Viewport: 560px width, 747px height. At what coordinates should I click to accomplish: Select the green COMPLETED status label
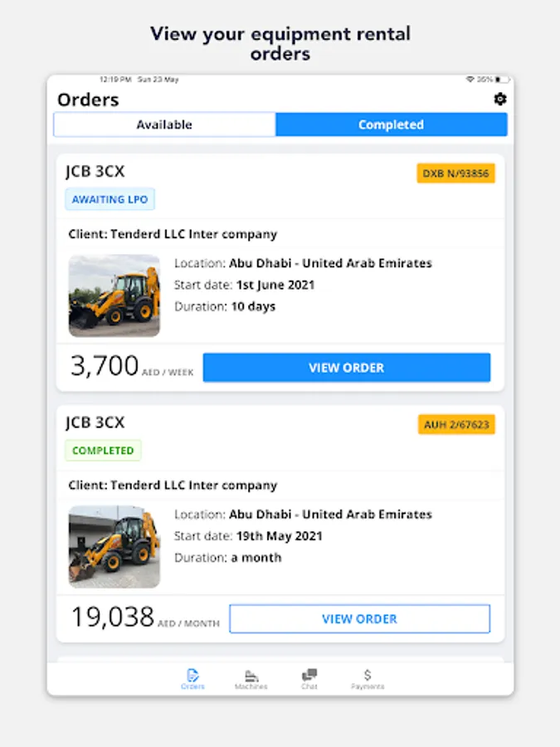coord(103,450)
